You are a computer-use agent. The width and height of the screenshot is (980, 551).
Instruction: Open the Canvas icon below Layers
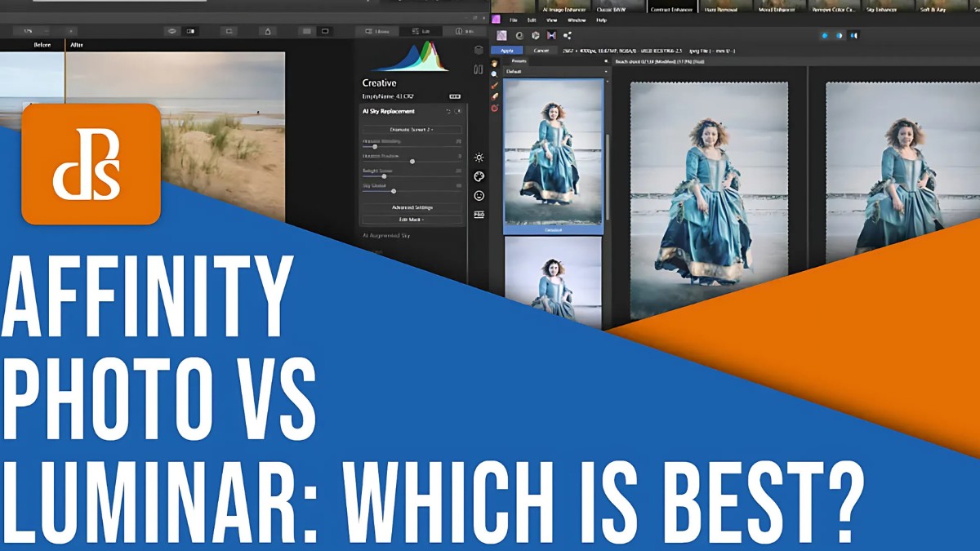pyautogui.click(x=479, y=69)
